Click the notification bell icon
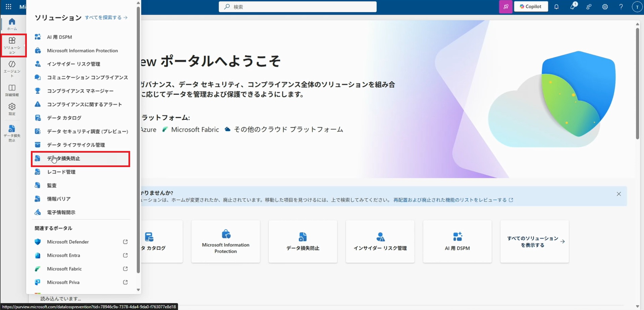This screenshot has width=644, height=310. click(556, 7)
